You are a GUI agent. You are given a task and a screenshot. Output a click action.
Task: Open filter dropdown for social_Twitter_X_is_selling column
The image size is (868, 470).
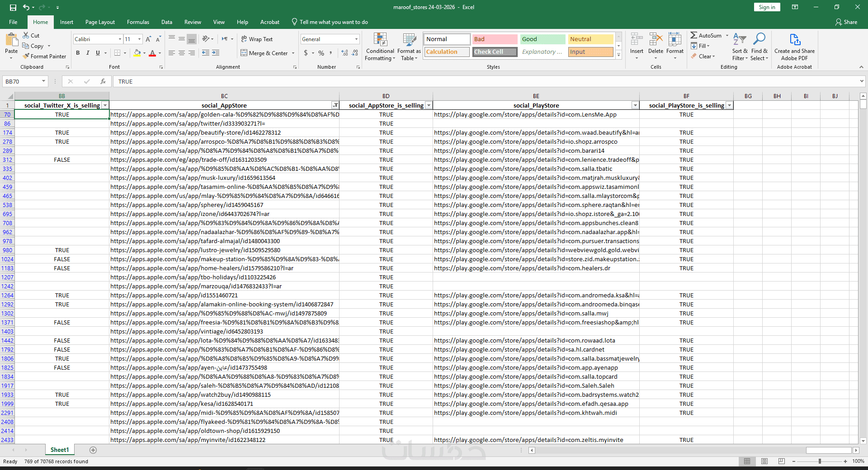[105, 105]
